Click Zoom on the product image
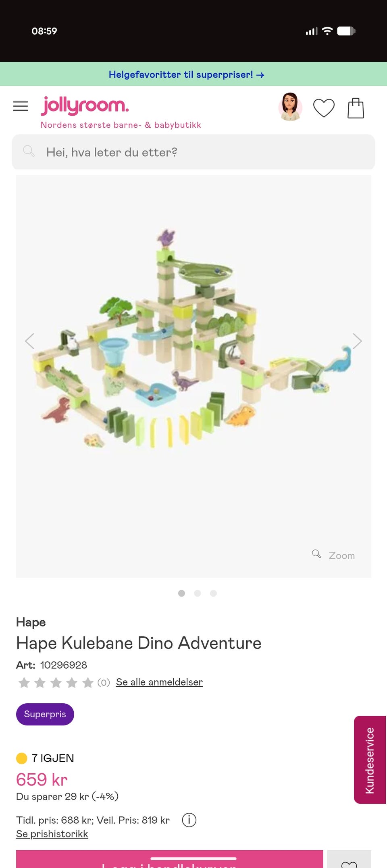387x868 pixels. [334, 555]
